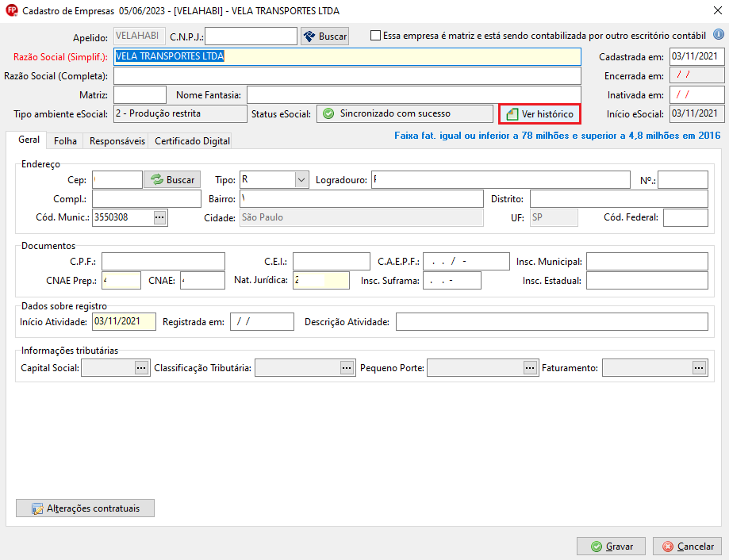This screenshot has height=560, width=729.
Task: Click the Nome Fantasia field
Action: (414, 95)
